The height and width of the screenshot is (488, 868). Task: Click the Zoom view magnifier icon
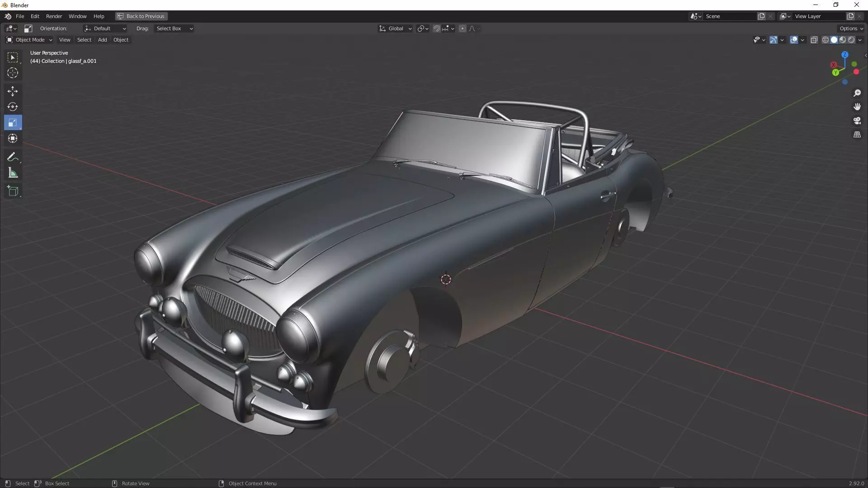[857, 93]
